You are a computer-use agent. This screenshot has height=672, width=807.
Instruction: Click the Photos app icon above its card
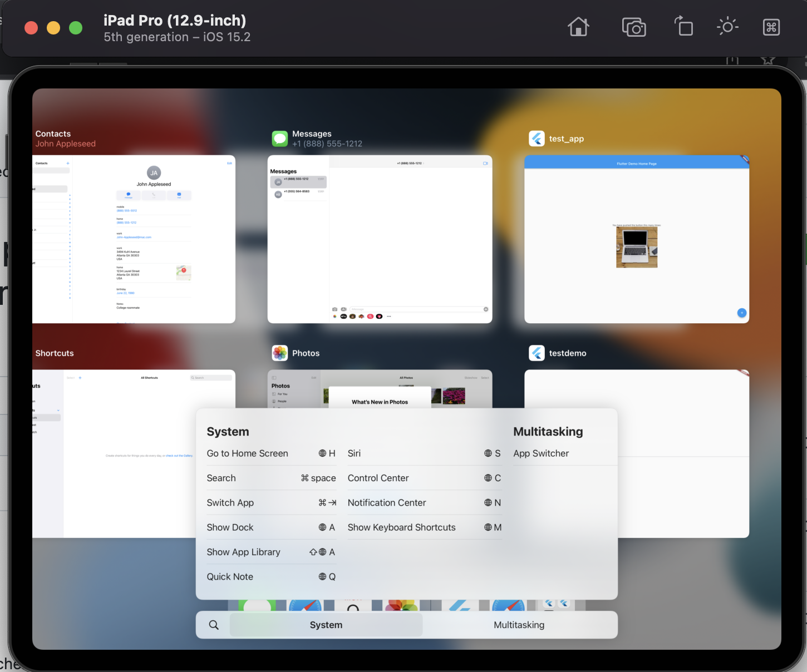(279, 353)
